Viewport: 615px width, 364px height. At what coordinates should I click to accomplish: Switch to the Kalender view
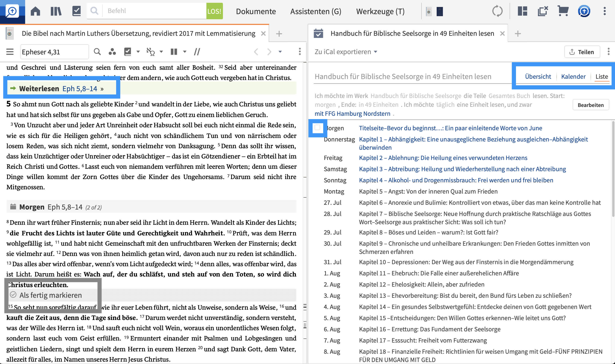coord(573,77)
